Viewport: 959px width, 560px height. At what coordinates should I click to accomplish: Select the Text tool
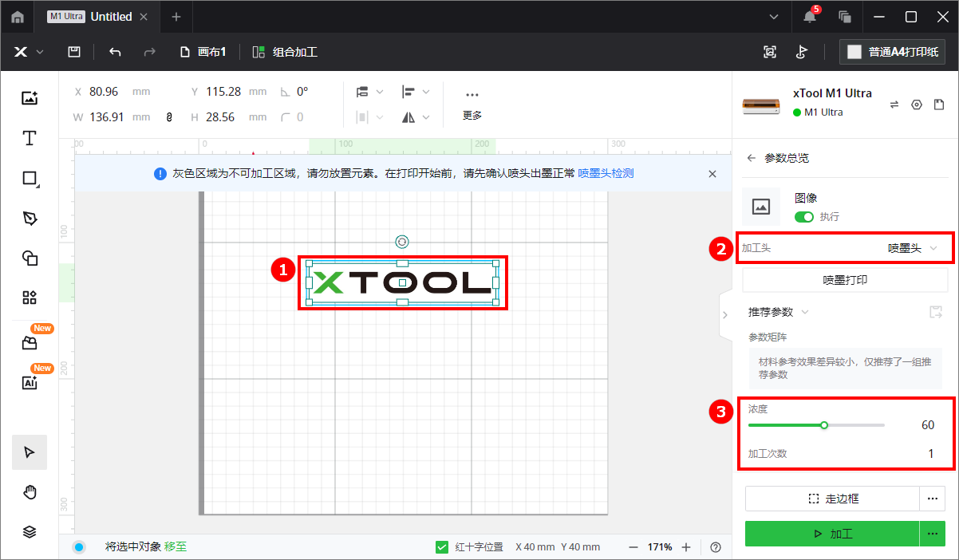pyautogui.click(x=30, y=138)
